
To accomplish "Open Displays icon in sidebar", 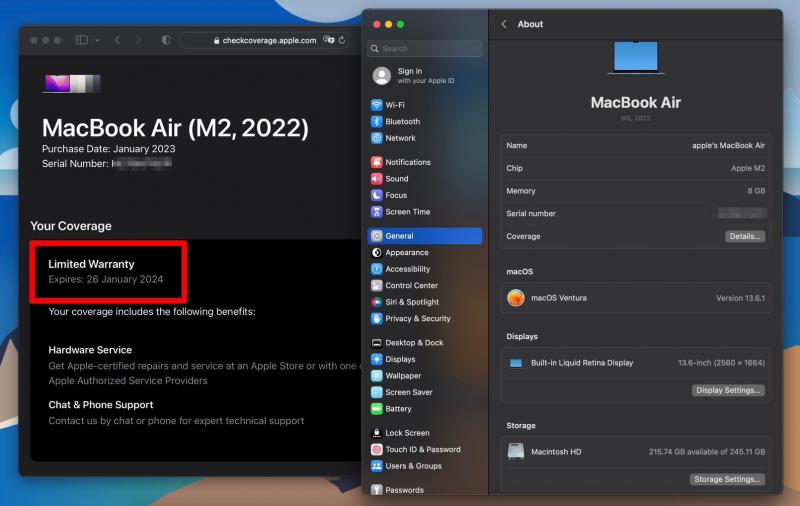I will pos(377,359).
